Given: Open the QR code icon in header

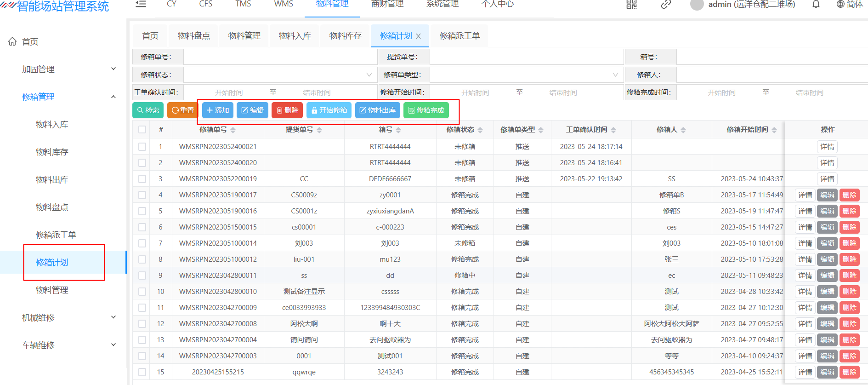Looking at the screenshot, I should (631, 5).
